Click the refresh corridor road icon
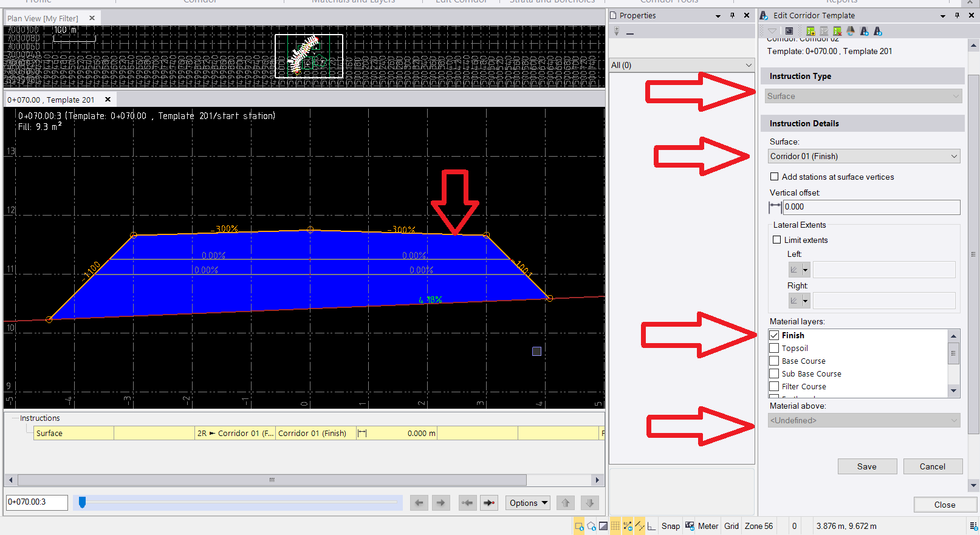The width and height of the screenshot is (980, 535). [x=851, y=31]
